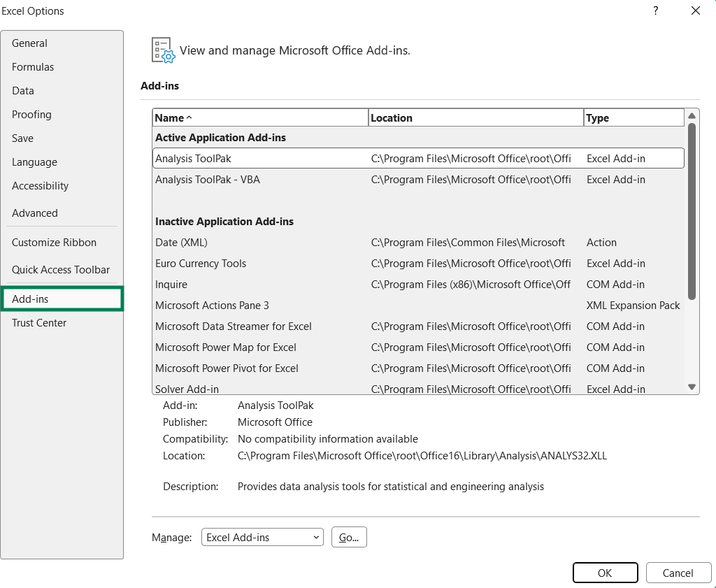The image size is (716, 588).
Task: Select Microsoft Actions Pane 3 row
Action: point(418,305)
